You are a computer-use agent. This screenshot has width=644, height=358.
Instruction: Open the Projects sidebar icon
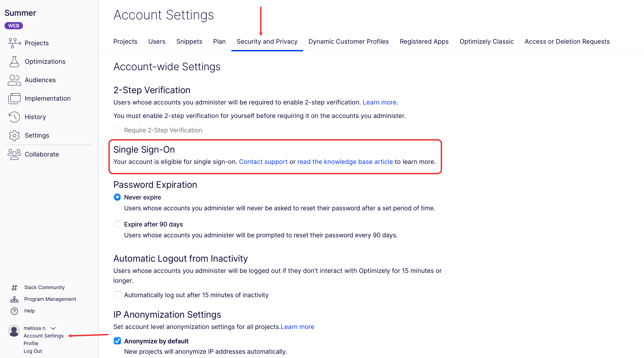click(x=14, y=43)
